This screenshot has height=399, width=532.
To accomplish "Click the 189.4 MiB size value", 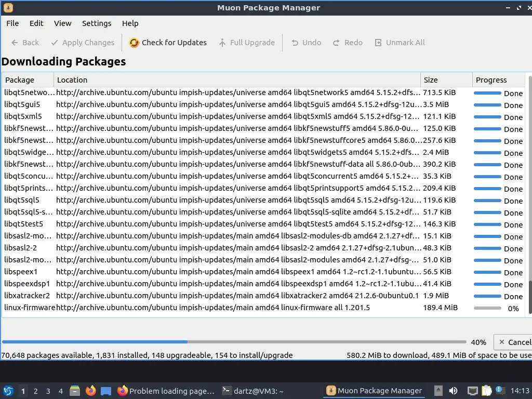I will click(440, 308).
